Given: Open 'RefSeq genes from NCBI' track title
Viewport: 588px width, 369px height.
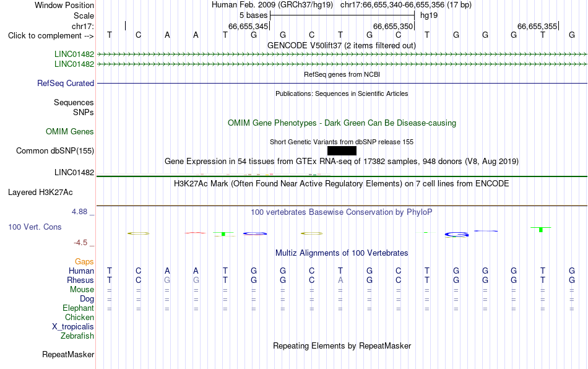Looking at the screenshot, I should pos(342,74).
